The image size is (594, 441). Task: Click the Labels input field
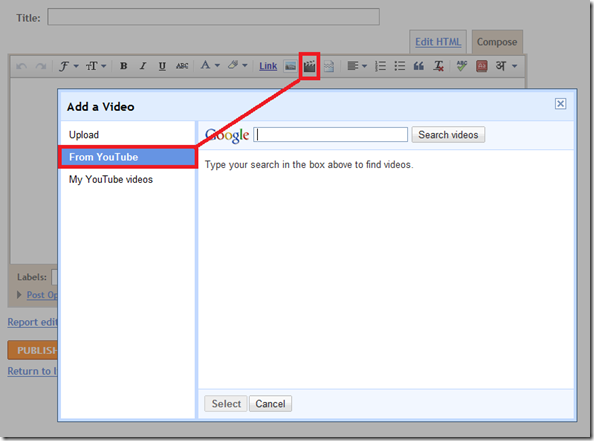55,277
